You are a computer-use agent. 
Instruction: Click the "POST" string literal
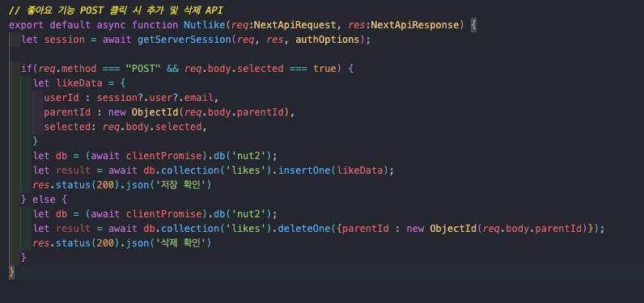pos(143,69)
